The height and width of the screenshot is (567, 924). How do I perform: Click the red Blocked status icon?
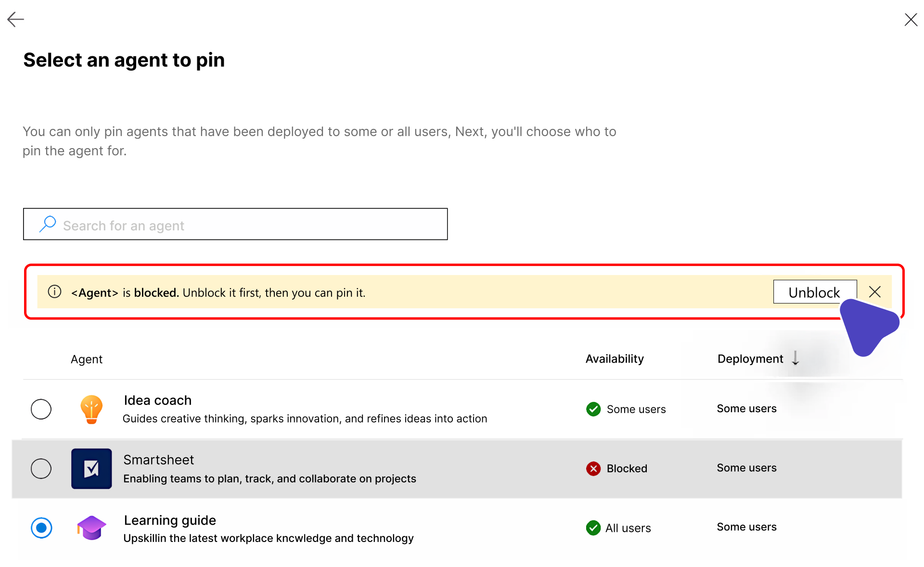point(593,468)
